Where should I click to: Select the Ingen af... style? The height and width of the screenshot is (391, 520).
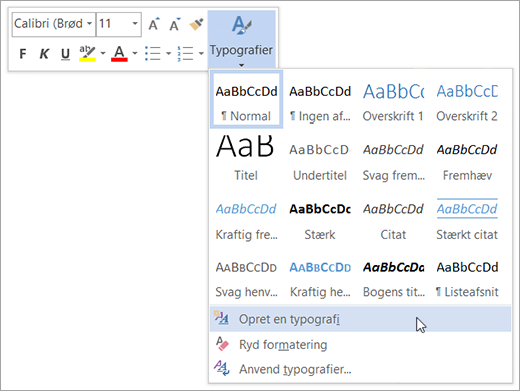(320, 103)
